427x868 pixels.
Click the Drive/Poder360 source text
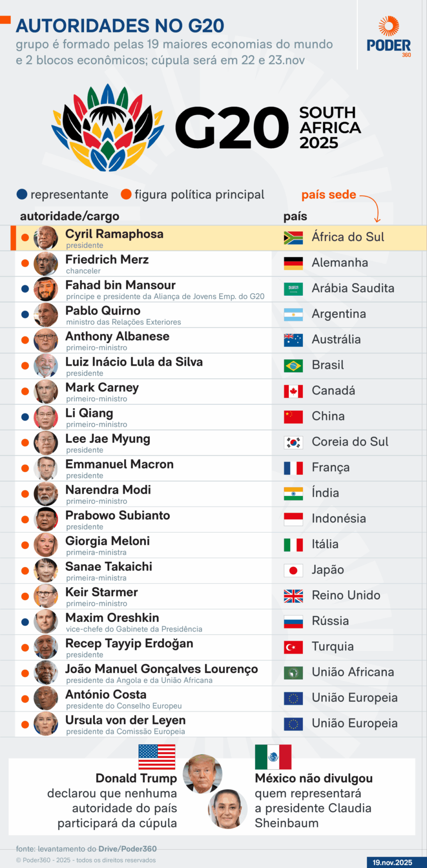(128, 848)
